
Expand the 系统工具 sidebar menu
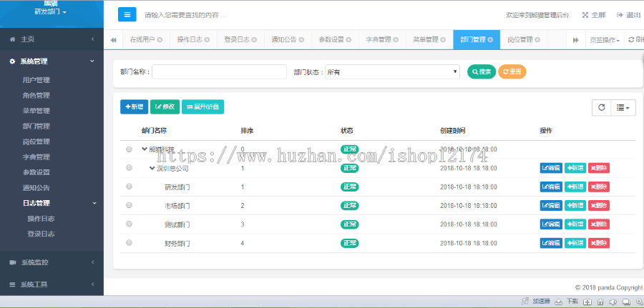[52, 284]
